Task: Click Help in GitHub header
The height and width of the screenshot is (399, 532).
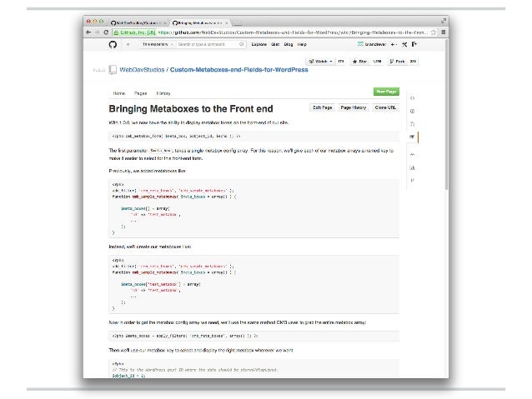Action: pyautogui.click(x=302, y=44)
